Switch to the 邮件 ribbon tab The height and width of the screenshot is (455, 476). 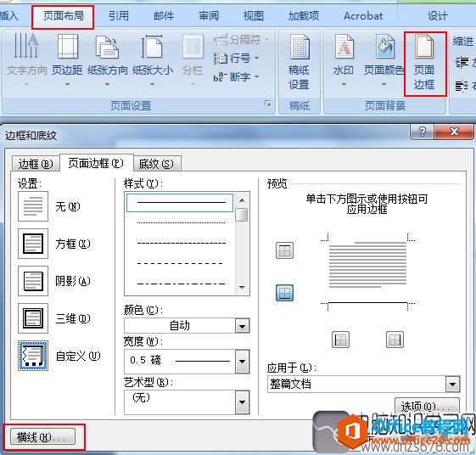tap(164, 16)
